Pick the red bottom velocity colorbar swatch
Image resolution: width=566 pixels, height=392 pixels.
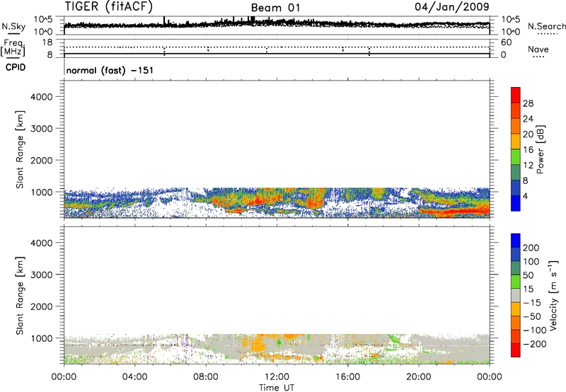[516, 350]
